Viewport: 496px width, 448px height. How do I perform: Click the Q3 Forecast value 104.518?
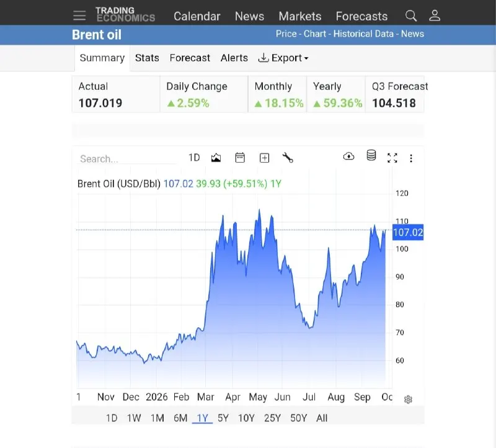point(394,103)
